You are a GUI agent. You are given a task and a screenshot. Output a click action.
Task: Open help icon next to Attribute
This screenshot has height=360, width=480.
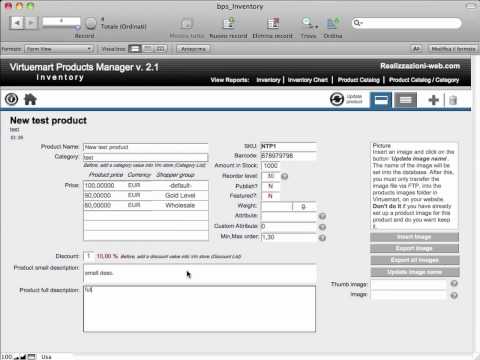[322, 216]
